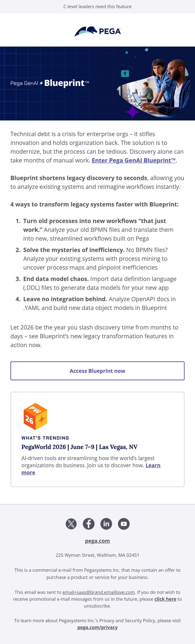The height and width of the screenshot is (644, 195).
Task: Click the email+saas@brand.emaillove.com address link
Action: pyautogui.click(x=99, y=592)
